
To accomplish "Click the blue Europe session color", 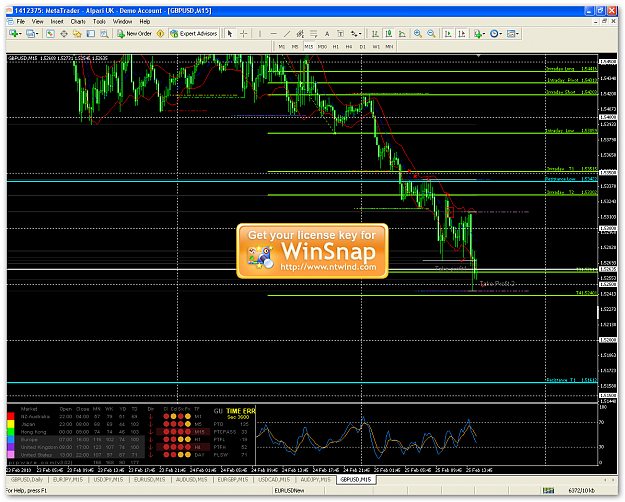I will point(11,439).
